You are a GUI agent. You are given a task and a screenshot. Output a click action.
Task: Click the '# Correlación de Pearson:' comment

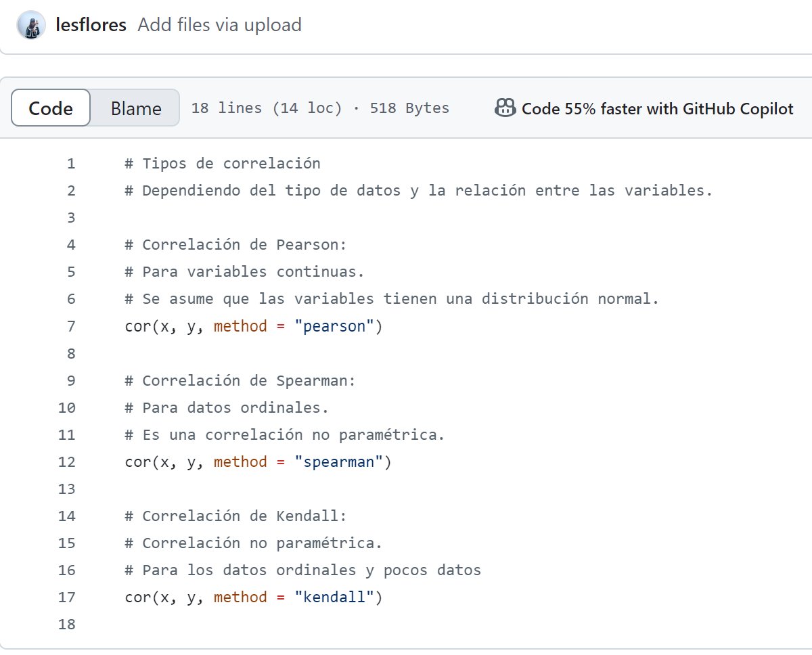[x=236, y=245]
